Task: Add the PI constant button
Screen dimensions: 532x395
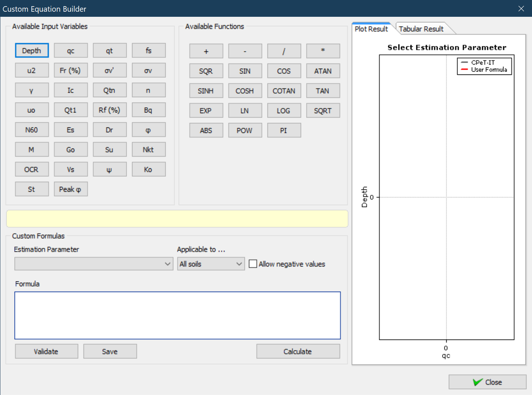Action: pos(284,130)
